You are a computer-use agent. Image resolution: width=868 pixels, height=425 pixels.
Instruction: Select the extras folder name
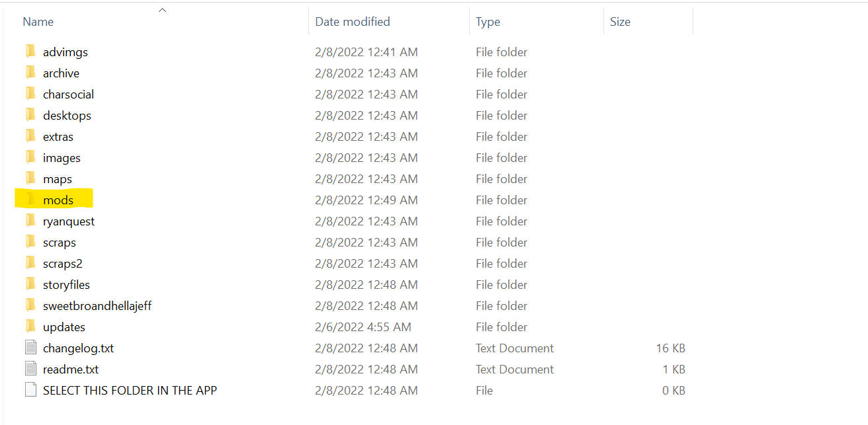click(x=58, y=136)
